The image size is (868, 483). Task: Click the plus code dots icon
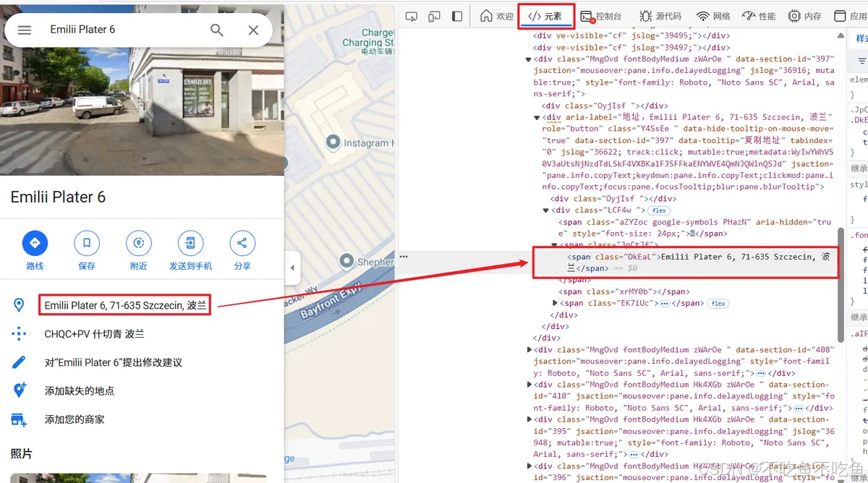[x=20, y=334]
